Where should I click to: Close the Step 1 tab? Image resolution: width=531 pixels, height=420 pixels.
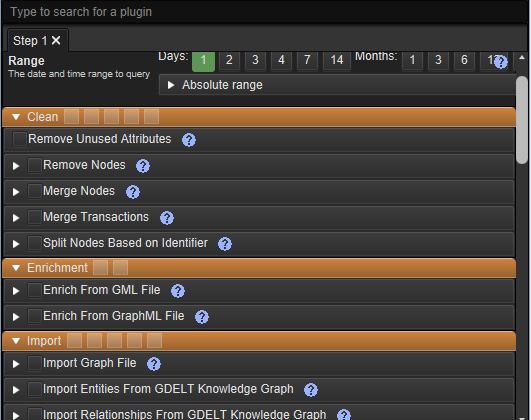pos(56,40)
